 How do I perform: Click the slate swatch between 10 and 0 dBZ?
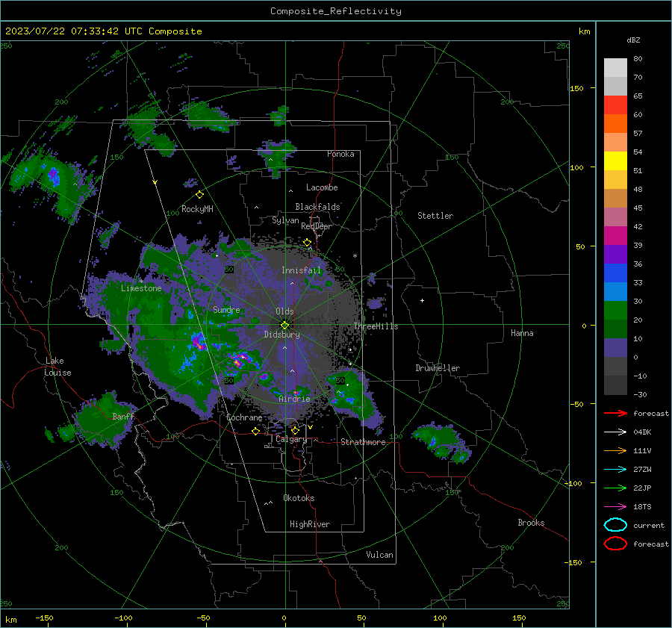(615, 347)
